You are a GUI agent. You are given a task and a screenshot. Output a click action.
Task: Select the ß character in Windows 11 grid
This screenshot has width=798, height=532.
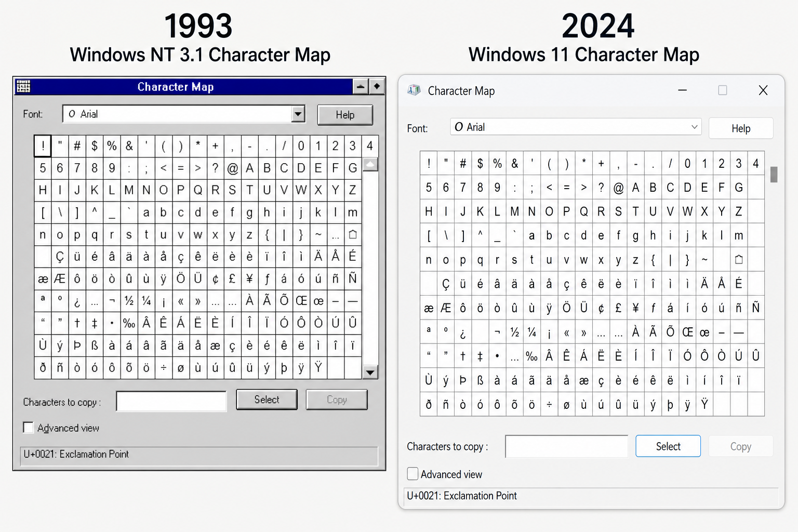pos(480,380)
